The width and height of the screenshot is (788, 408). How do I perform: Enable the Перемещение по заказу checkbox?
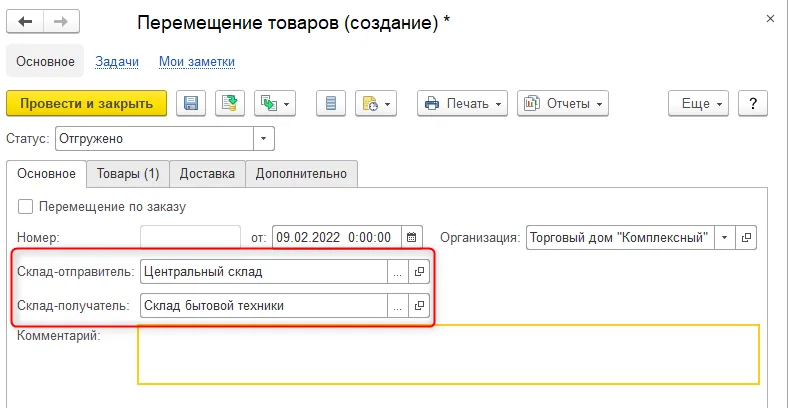point(25,207)
